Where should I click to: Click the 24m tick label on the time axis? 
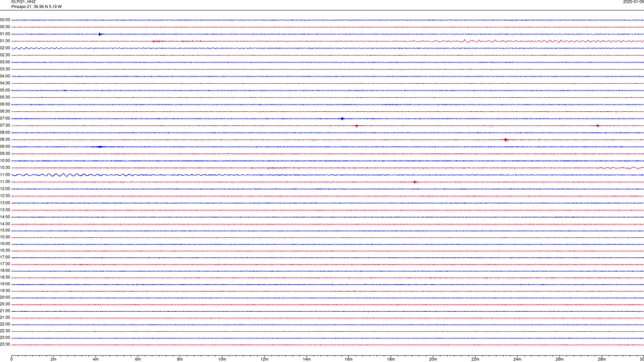click(517, 359)
